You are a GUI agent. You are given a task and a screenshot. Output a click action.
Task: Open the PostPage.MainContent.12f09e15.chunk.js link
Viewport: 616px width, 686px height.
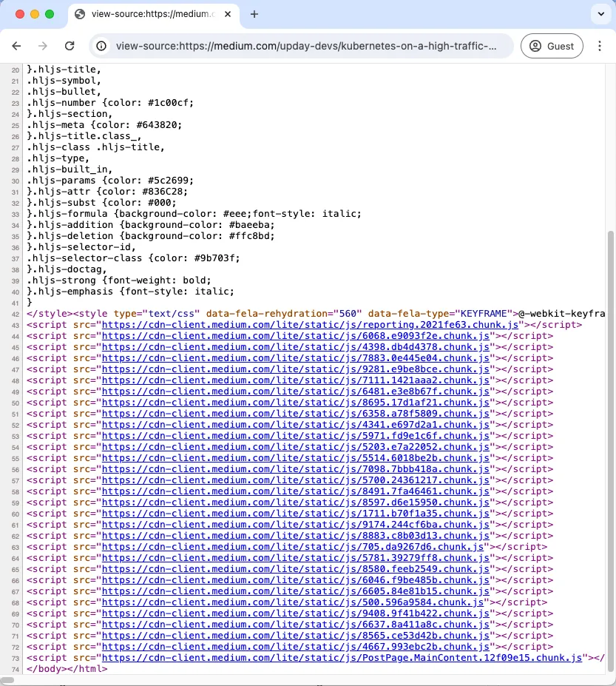342,658
